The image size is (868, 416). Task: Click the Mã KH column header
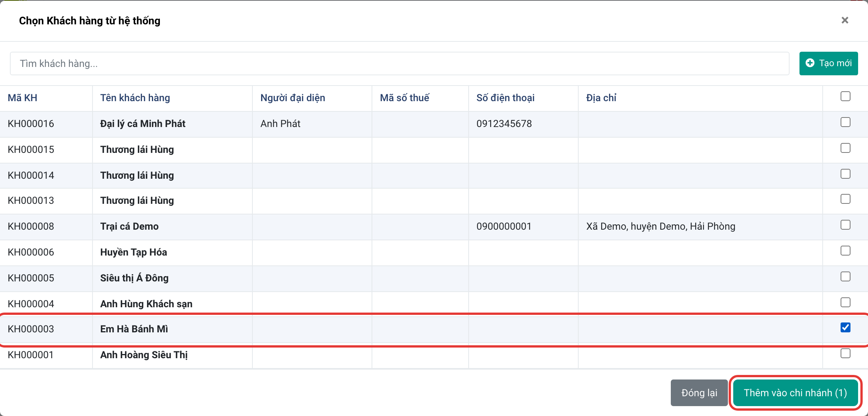pyautogui.click(x=22, y=98)
